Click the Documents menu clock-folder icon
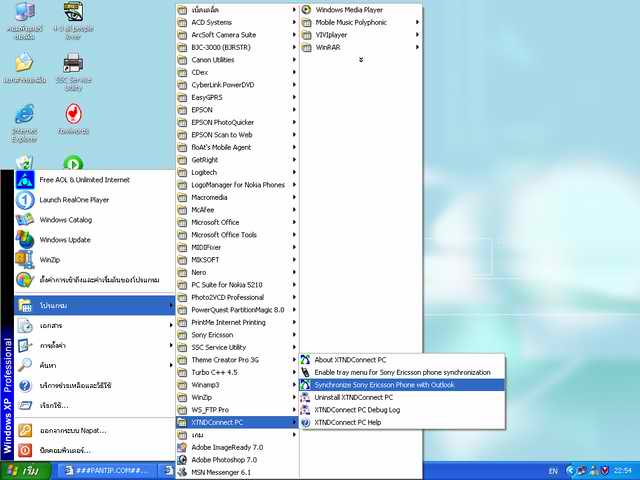The height and width of the screenshot is (480, 640). [x=25, y=326]
